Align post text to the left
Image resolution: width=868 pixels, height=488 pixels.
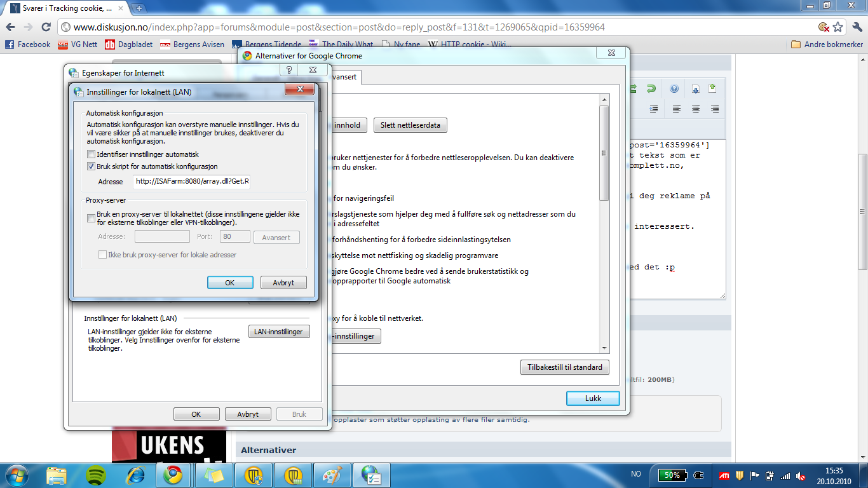677,109
